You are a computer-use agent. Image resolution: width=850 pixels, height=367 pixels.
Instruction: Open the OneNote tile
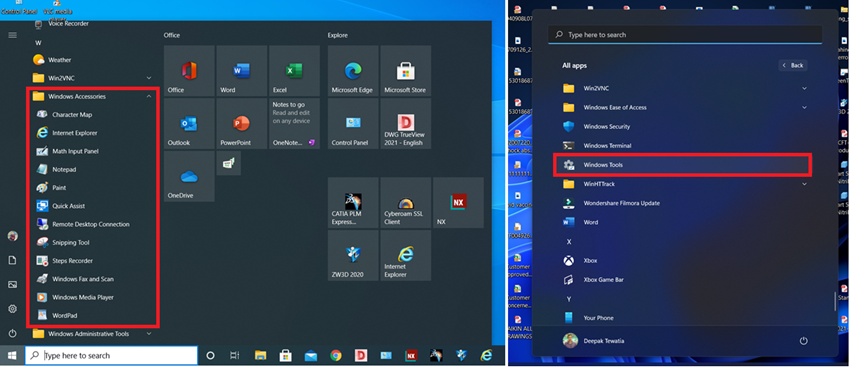[294, 124]
